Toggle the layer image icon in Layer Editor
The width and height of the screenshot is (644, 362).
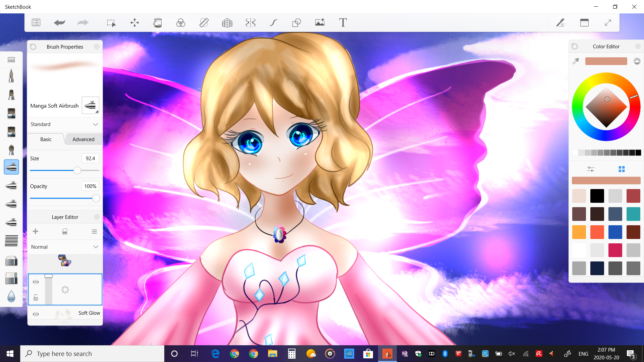click(65, 231)
